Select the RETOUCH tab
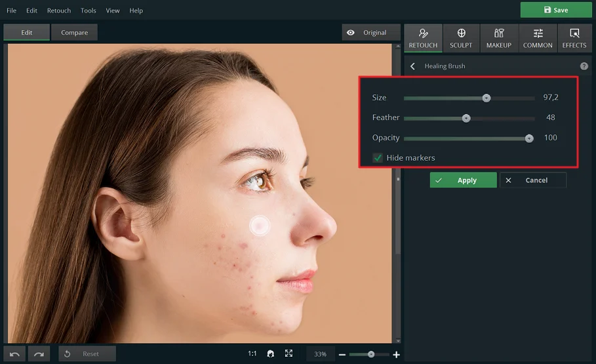This screenshot has width=596, height=364. [423, 38]
